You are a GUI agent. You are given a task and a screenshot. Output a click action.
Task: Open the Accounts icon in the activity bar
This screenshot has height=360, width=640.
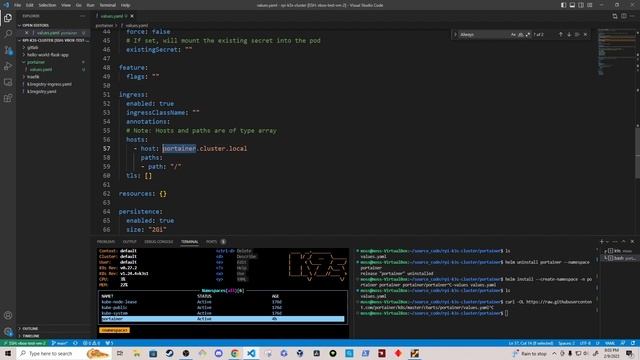[x=8, y=315]
